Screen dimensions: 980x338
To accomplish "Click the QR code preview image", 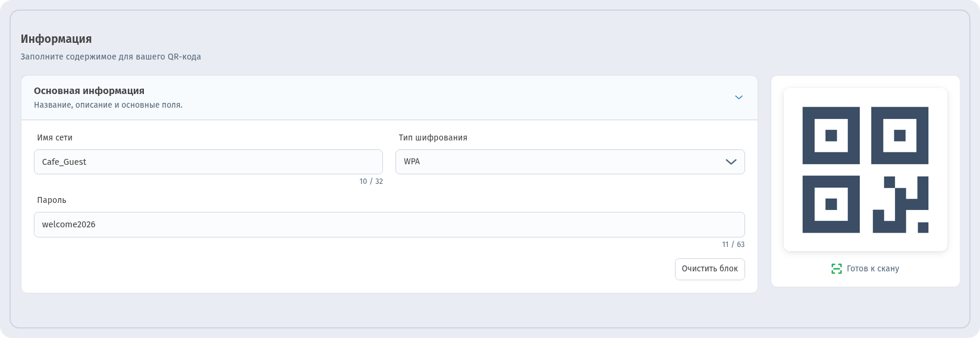I will (x=865, y=170).
